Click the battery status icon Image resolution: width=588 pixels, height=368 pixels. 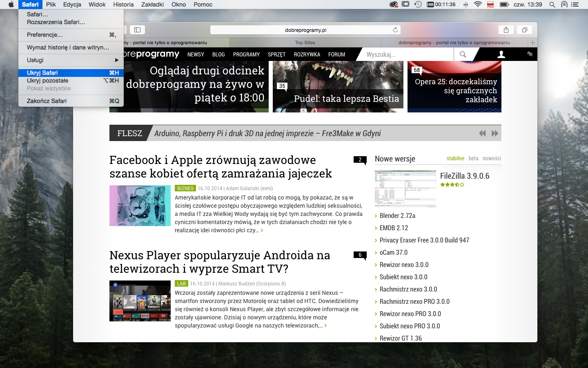pyautogui.click(x=504, y=4)
